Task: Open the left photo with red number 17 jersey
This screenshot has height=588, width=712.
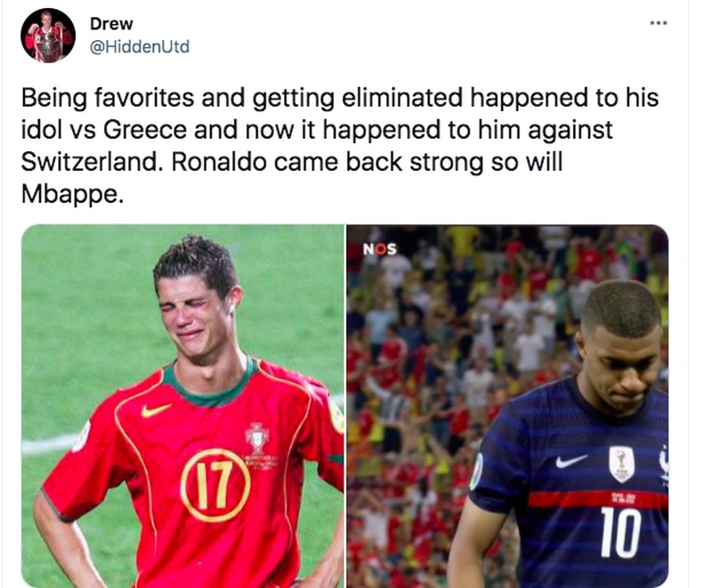Action: pyautogui.click(x=182, y=406)
